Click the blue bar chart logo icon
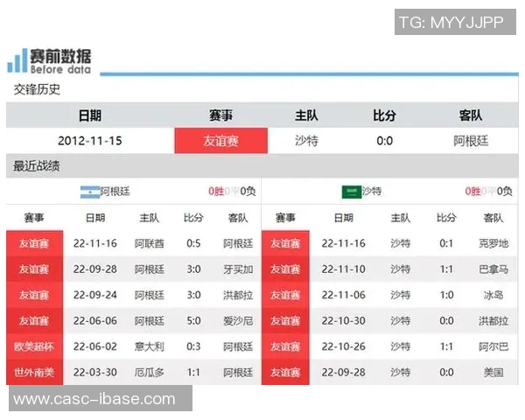 pyautogui.click(x=17, y=60)
